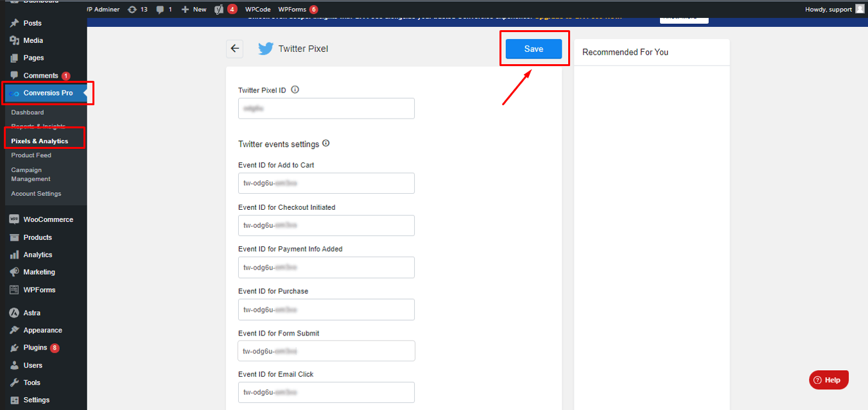This screenshot has width=868, height=410.
Task: Focus the Twitter Pixel ID field
Action: click(326, 108)
